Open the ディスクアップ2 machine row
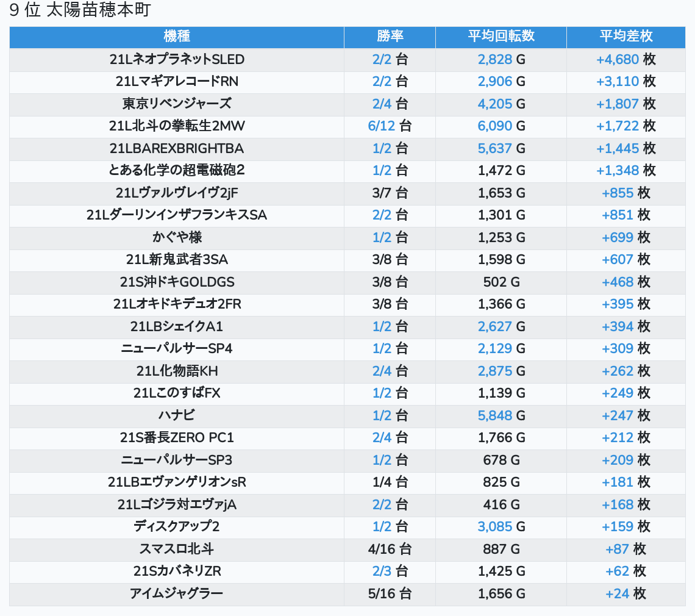Screen dimensions: 695x616 [177, 527]
